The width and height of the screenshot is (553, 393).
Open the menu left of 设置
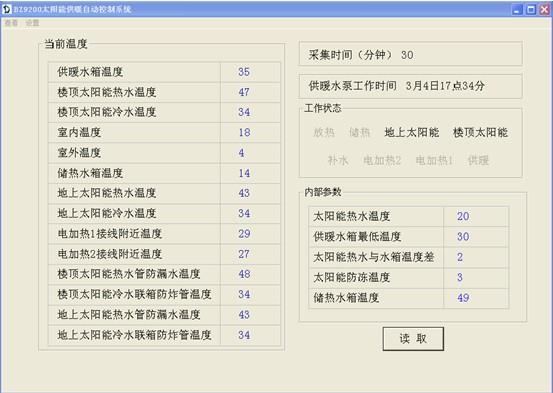11,23
